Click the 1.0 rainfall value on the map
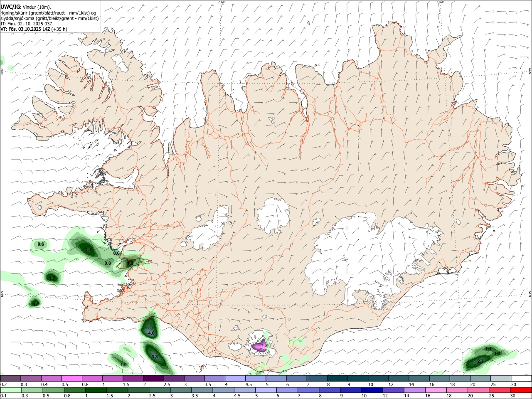 click(x=123, y=365)
